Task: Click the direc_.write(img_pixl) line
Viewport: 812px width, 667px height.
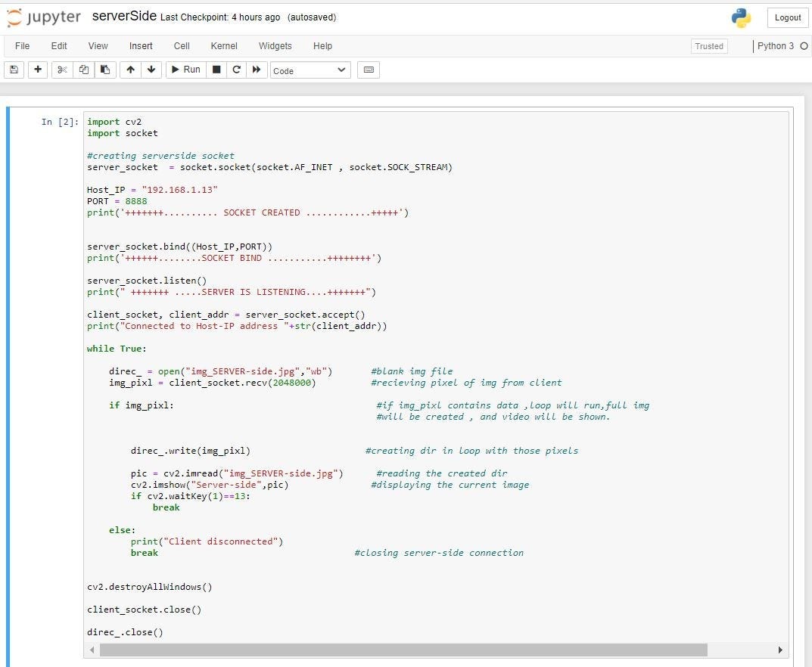Action: 191,451
